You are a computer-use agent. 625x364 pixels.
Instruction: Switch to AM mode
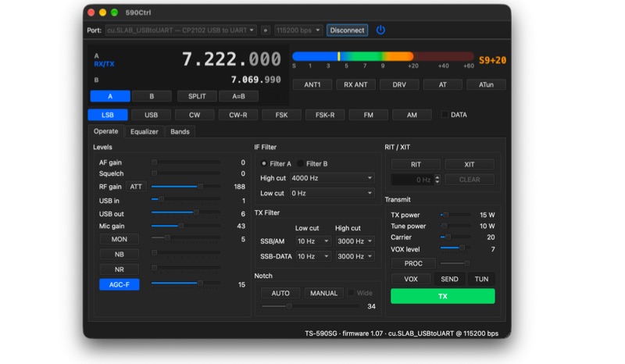click(x=412, y=115)
